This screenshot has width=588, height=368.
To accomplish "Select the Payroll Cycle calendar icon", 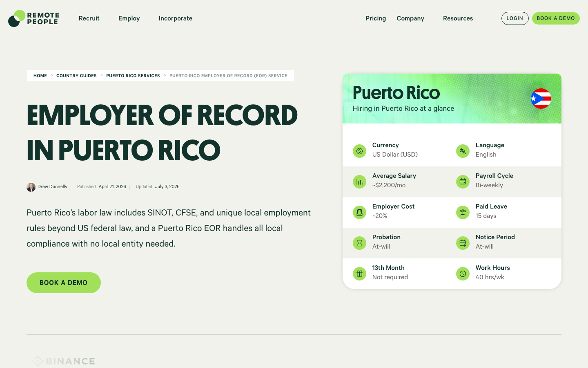I will point(463,182).
